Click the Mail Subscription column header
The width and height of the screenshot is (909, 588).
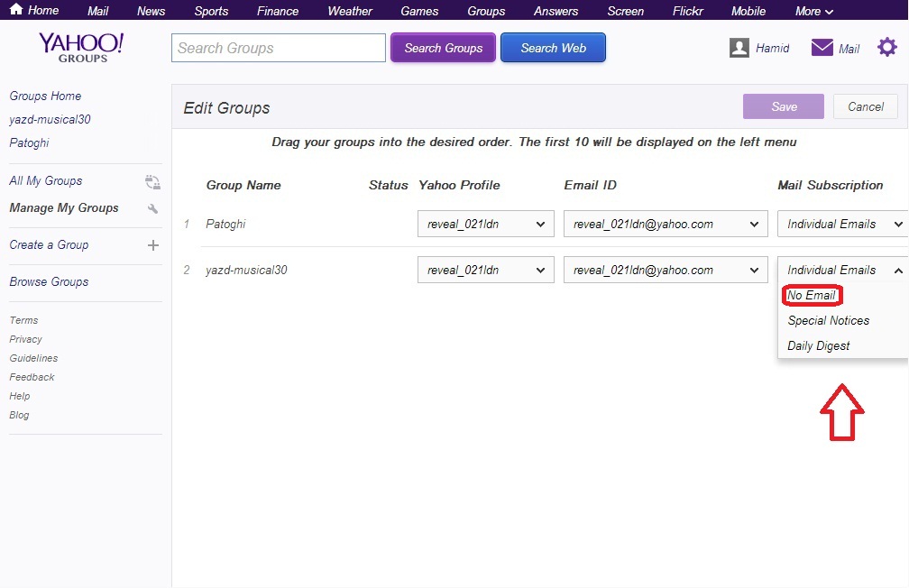(x=831, y=185)
